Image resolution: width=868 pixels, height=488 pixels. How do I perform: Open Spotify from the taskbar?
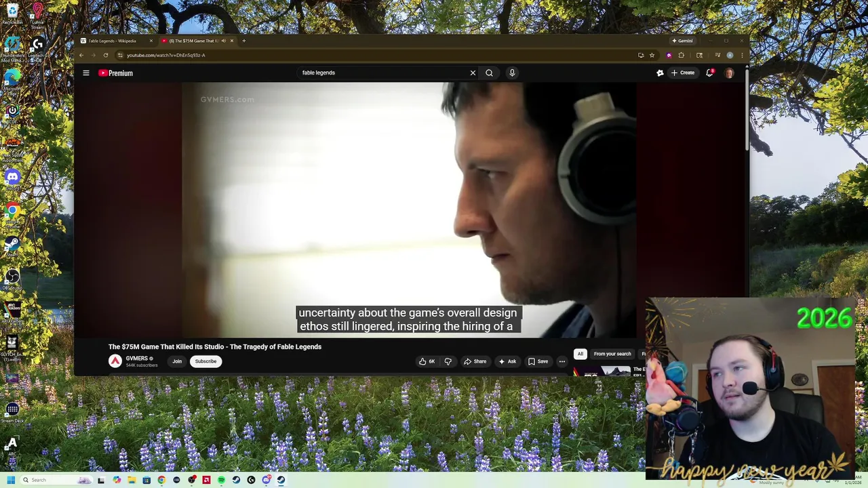(221, 480)
